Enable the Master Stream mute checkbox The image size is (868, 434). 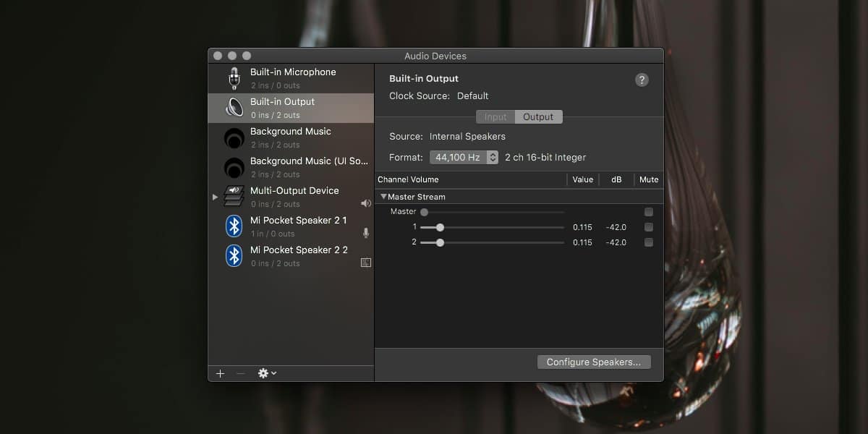pos(649,211)
